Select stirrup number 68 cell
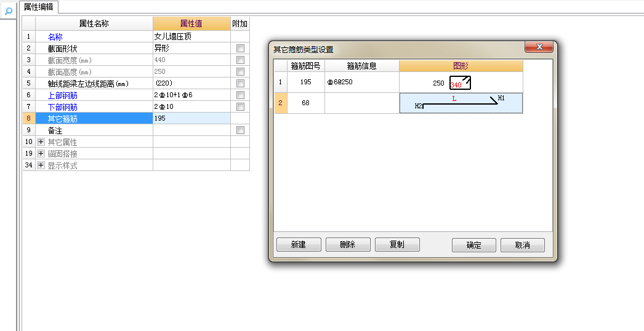The image size is (644, 331). pos(305,103)
